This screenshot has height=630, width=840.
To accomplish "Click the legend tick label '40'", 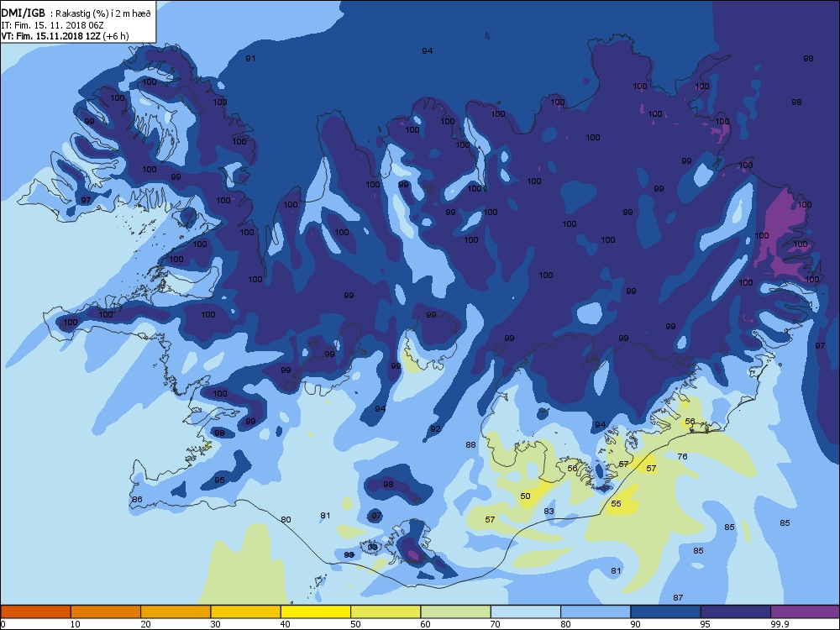I will click(x=285, y=624).
